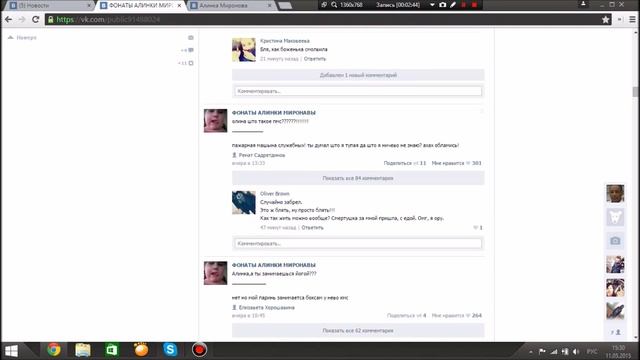Click the comment field under Кристина's comment
Viewport: 640px width, 360px height.
pos(358,91)
